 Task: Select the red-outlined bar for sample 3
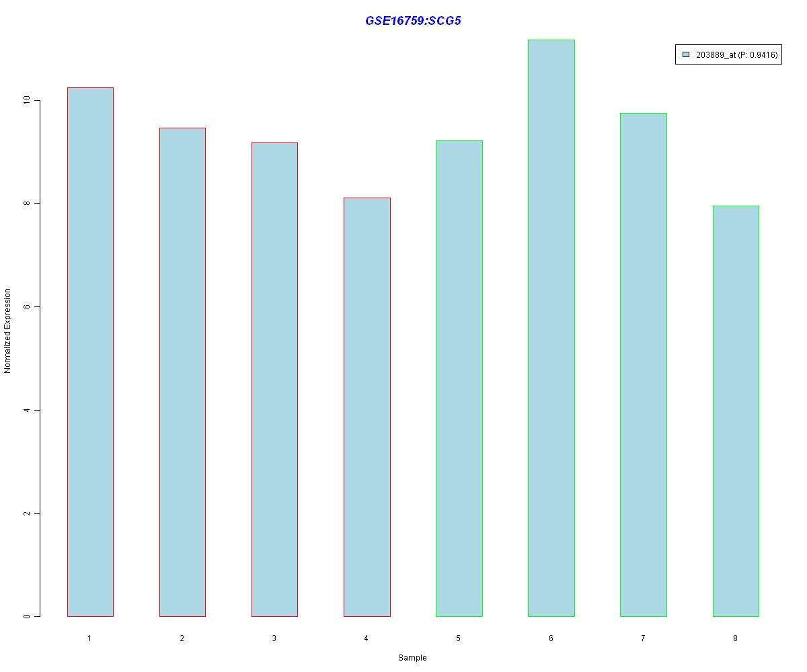[x=274, y=380]
